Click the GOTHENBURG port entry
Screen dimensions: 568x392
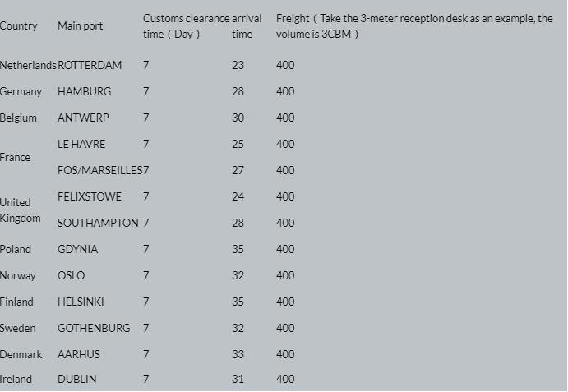[x=94, y=328]
